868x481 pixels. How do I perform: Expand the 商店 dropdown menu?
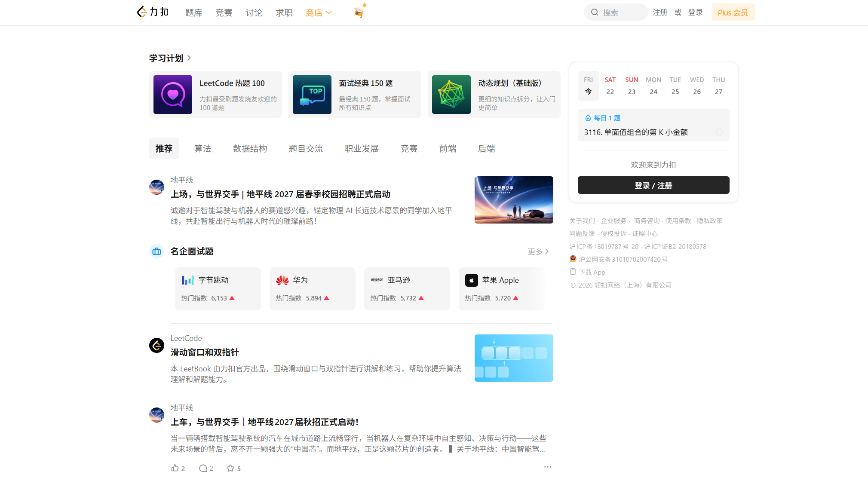(x=319, y=13)
